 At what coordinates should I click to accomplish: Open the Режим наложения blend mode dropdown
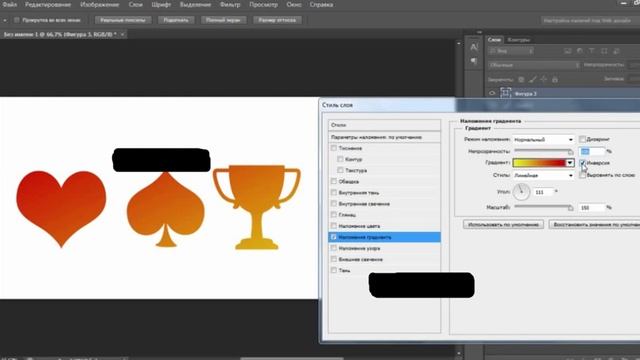[543, 140]
